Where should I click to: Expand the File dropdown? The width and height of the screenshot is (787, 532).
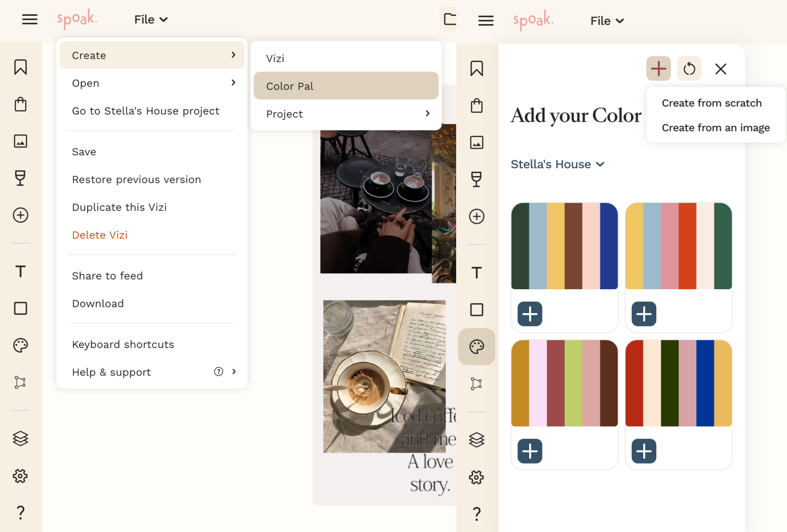(x=150, y=19)
